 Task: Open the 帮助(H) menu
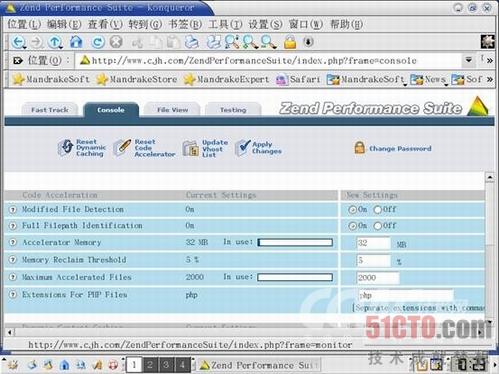(x=346, y=24)
